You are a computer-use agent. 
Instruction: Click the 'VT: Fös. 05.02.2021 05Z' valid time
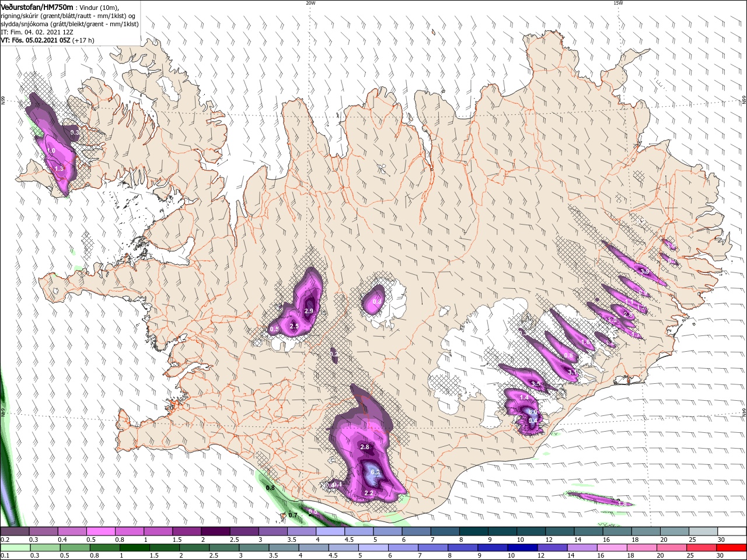coord(35,40)
